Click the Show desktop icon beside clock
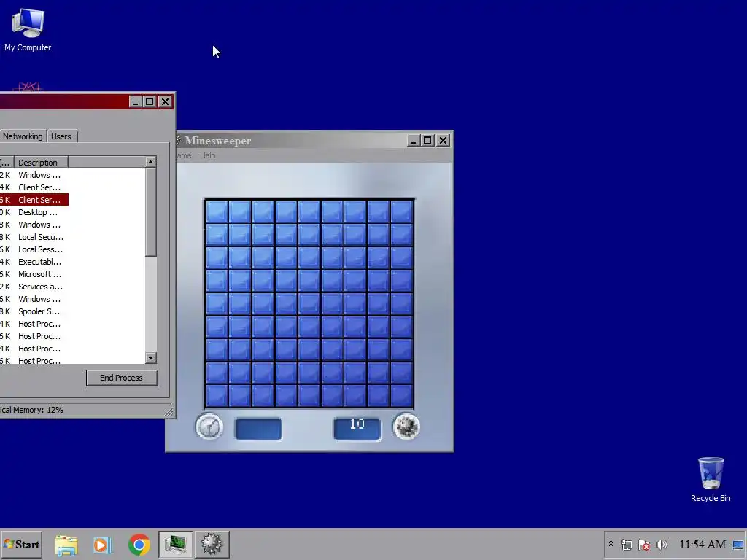 click(738, 545)
